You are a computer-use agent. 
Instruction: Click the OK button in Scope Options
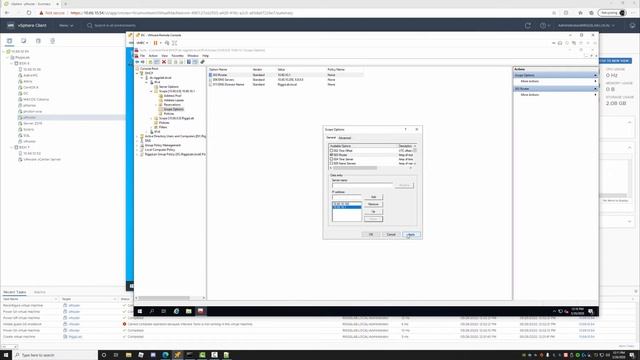point(371,234)
